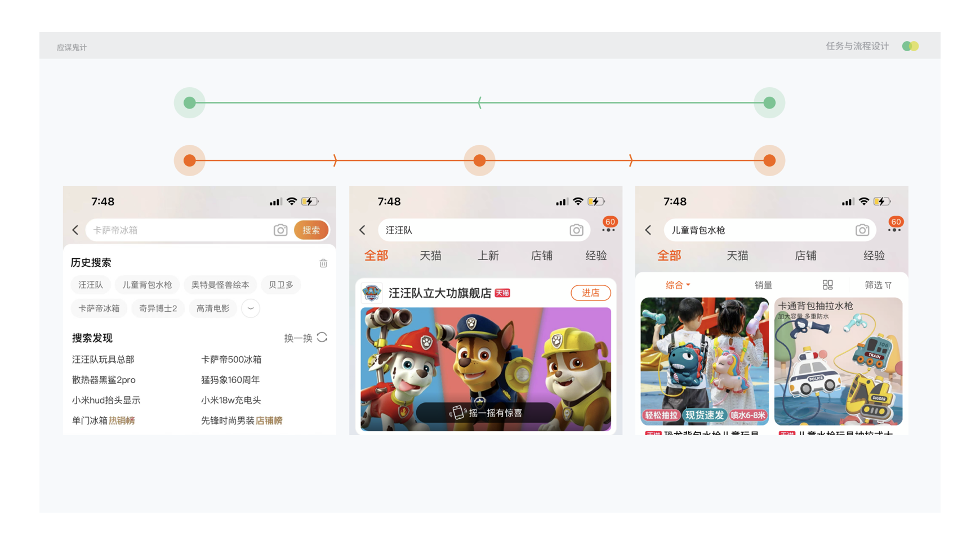This screenshot has height=538, width=980.
Task: Tap the camera icon in the 汪汪队 search bar
Action: pyautogui.click(x=576, y=230)
